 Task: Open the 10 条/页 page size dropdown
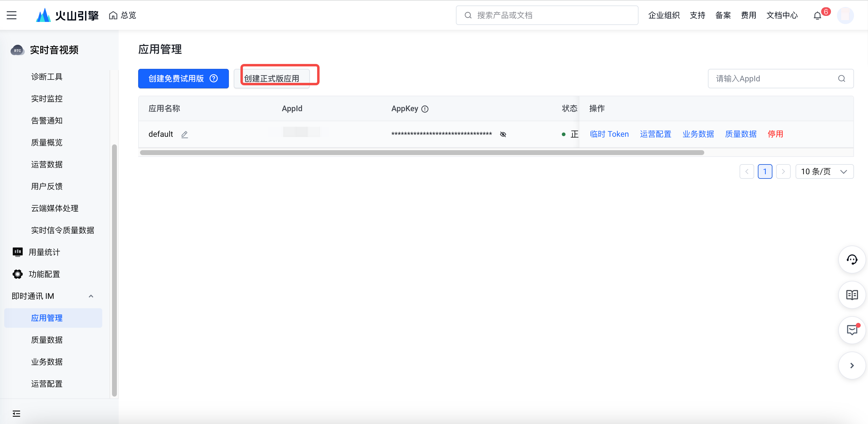pos(824,171)
